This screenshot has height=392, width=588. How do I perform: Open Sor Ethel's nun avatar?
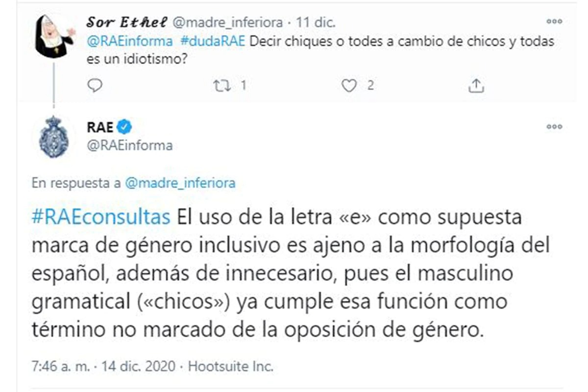[x=53, y=36]
